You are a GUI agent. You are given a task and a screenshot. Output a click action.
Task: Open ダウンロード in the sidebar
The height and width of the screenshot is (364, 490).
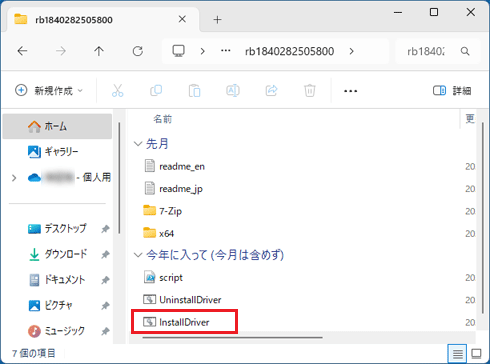click(x=57, y=254)
